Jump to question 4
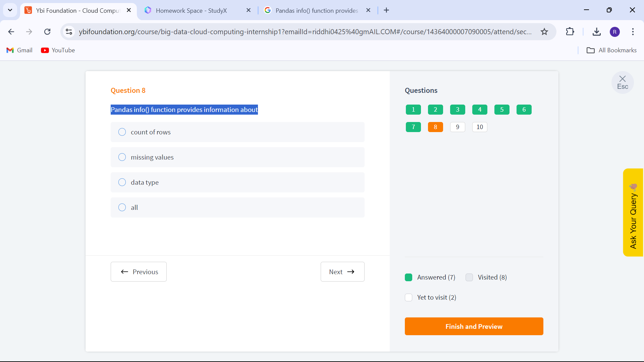The width and height of the screenshot is (644, 362). tap(480, 110)
